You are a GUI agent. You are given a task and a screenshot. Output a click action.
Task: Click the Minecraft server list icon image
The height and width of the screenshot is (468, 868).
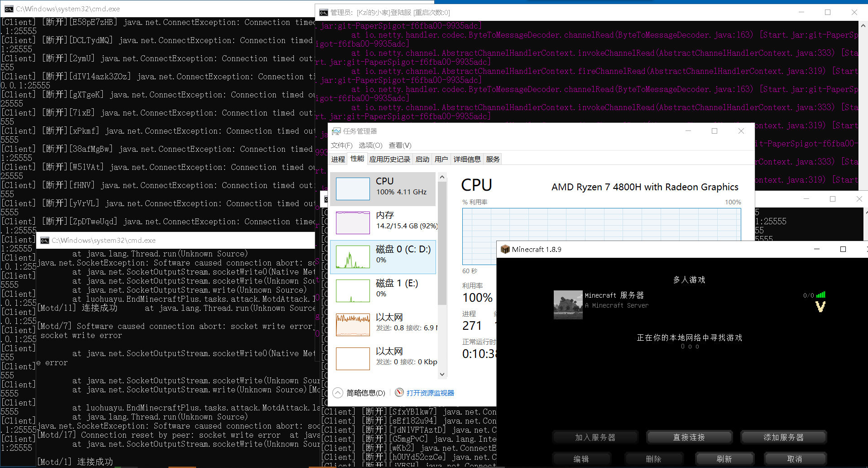568,305
